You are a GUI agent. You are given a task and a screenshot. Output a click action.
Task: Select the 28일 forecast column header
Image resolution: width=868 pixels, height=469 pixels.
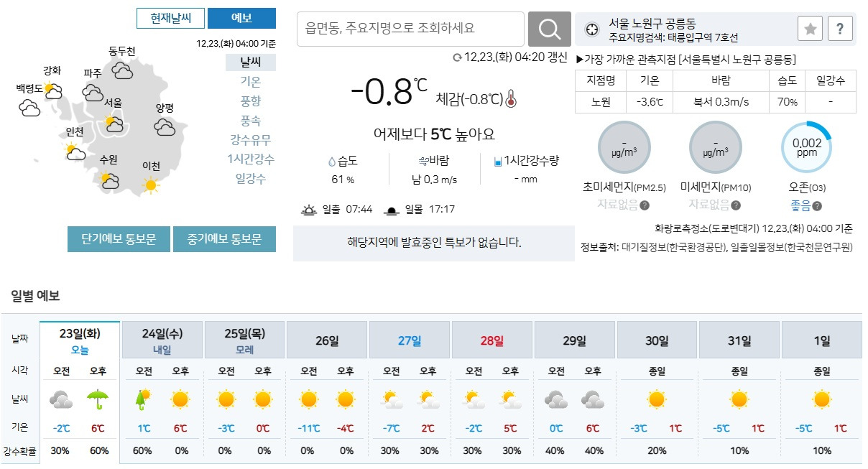tap(492, 340)
